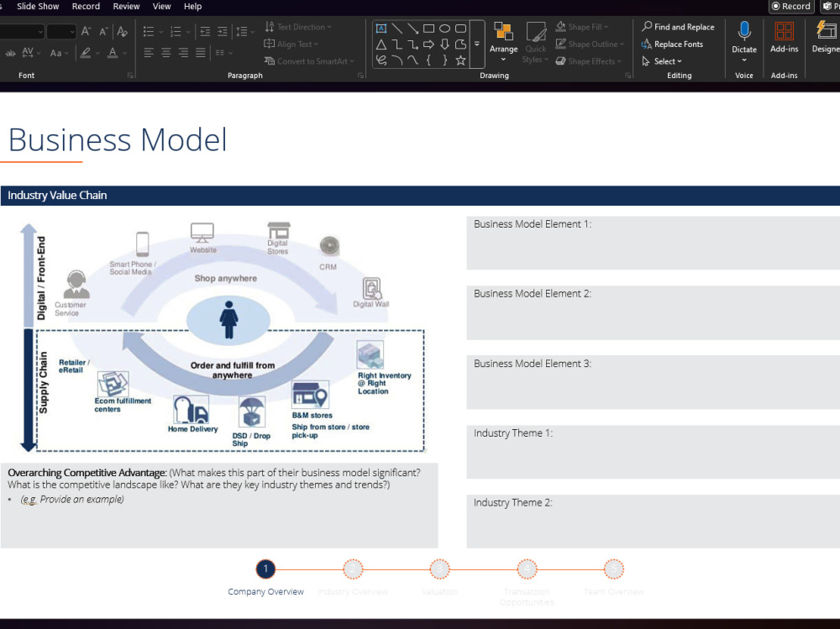The height and width of the screenshot is (629, 840).
Task: Center the paragraph text
Action: click(166, 53)
